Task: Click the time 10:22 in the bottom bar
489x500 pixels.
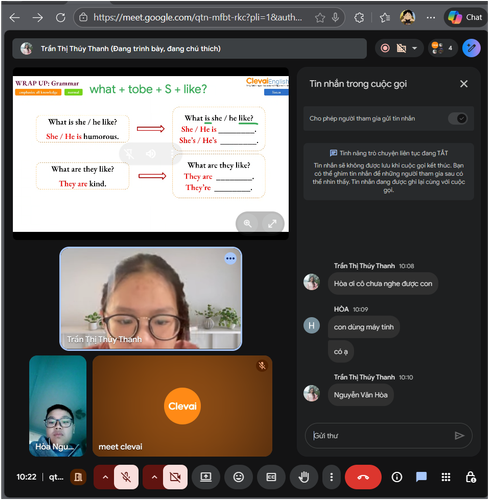Action: click(26, 477)
